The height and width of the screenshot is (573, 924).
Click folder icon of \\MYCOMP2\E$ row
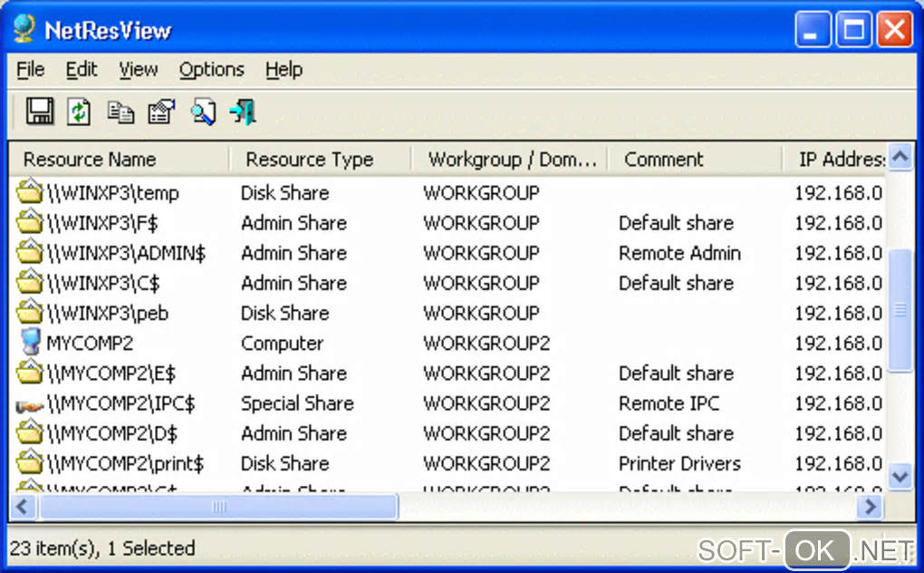pyautogui.click(x=30, y=372)
